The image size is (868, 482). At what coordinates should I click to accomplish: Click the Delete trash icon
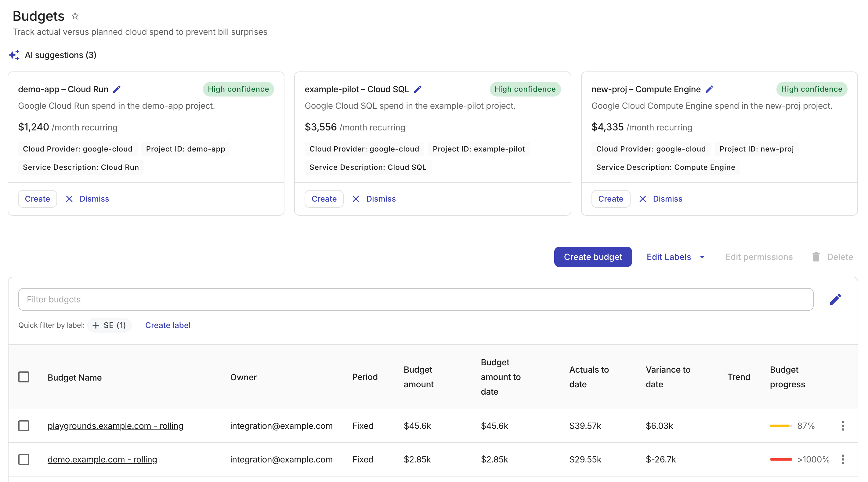(x=816, y=257)
